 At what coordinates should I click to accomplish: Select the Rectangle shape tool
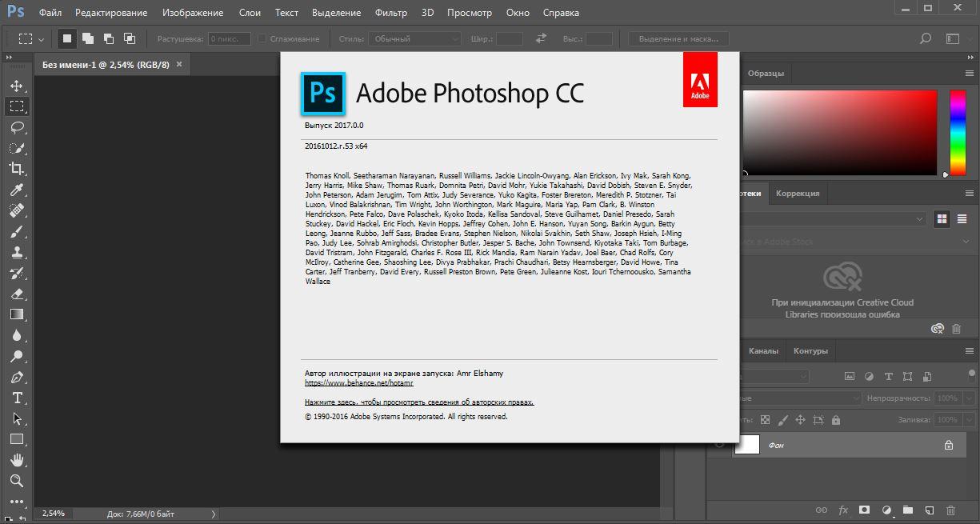tap(17, 439)
